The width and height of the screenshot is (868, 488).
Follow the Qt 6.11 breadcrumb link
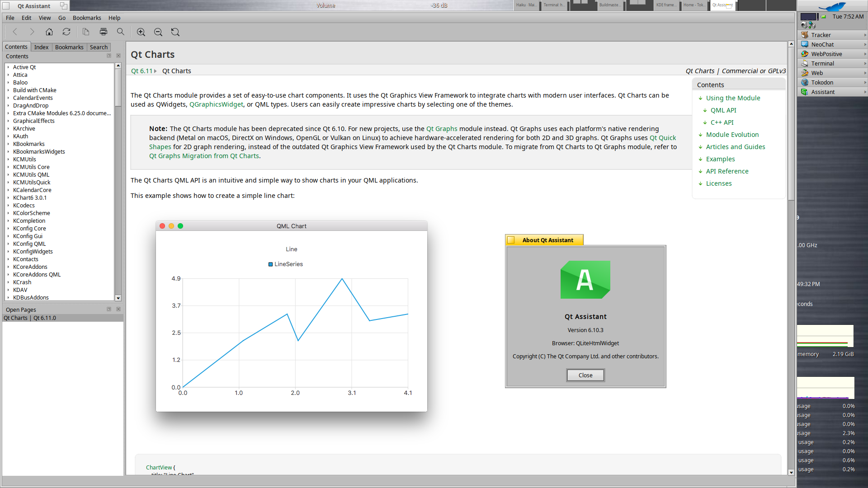[x=142, y=71]
